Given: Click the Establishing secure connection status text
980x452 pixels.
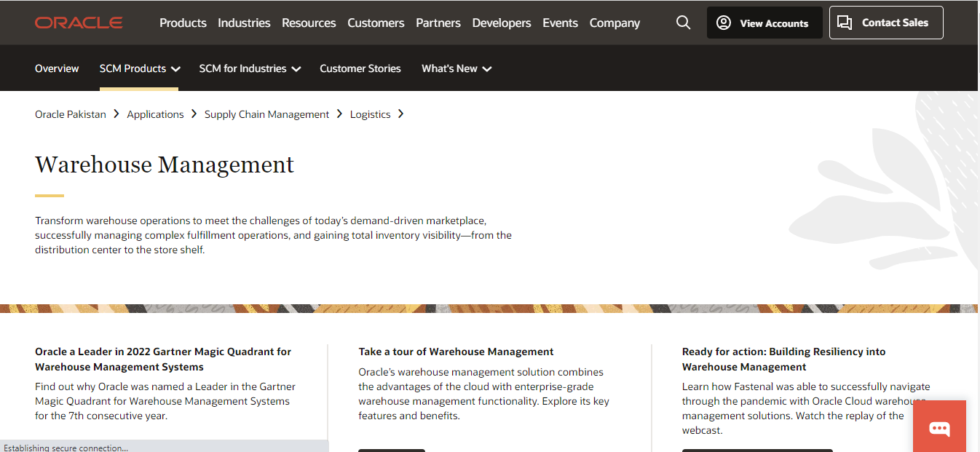Looking at the screenshot, I should point(66,448).
